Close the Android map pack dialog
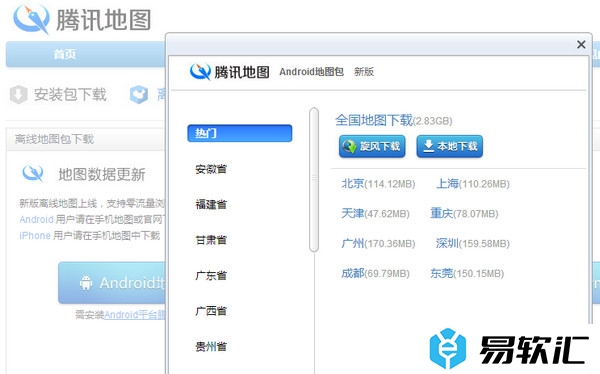Viewport: 600px width, 374px height. pos(581,44)
